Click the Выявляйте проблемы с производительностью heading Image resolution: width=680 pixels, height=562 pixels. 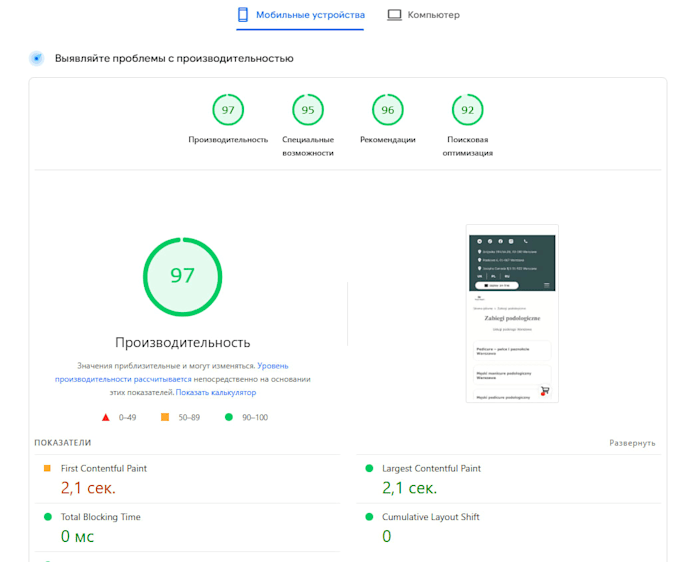[174, 59]
